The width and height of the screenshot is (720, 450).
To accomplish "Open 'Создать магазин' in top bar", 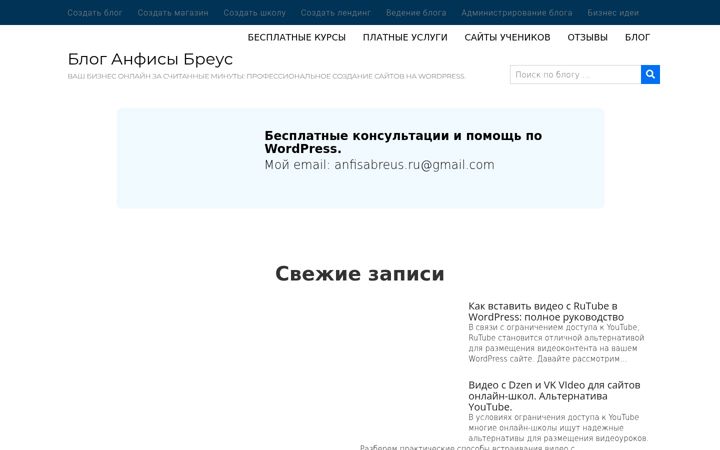I will pyautogui.click(x=173, y=13).
